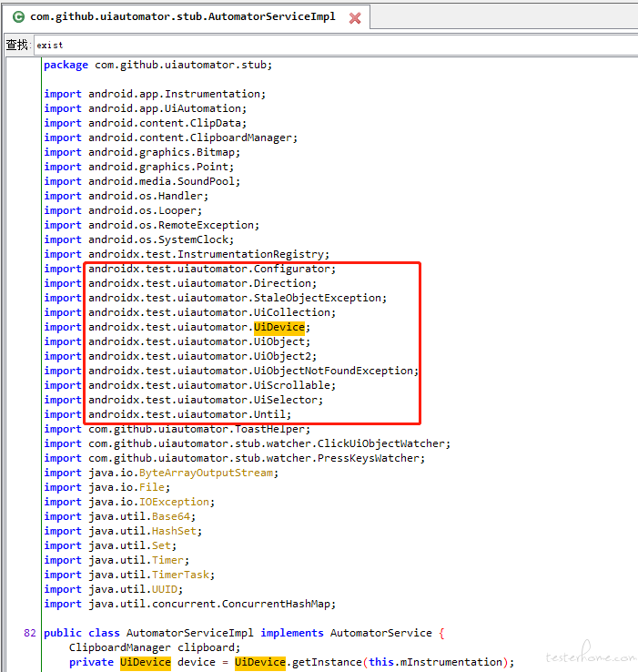
Task: Click import android.graphics.Bitmap line
Action: pyautogui.click(x=142, y=152)
